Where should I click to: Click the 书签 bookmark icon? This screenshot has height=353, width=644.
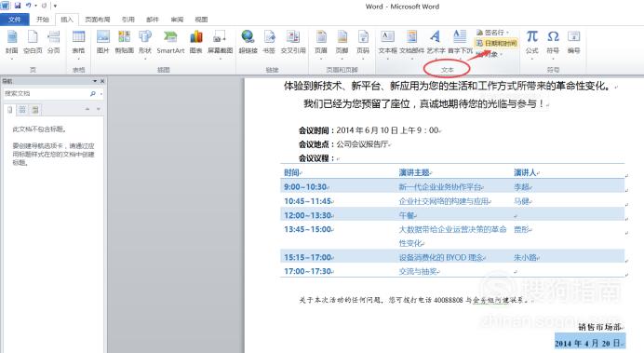coord(269,42)
